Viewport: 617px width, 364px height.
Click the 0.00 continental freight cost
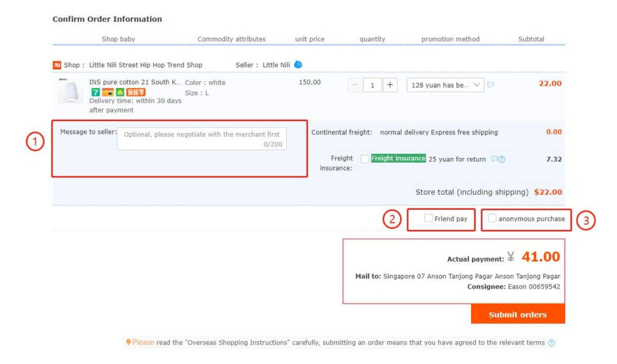click(x=554, y=132)
